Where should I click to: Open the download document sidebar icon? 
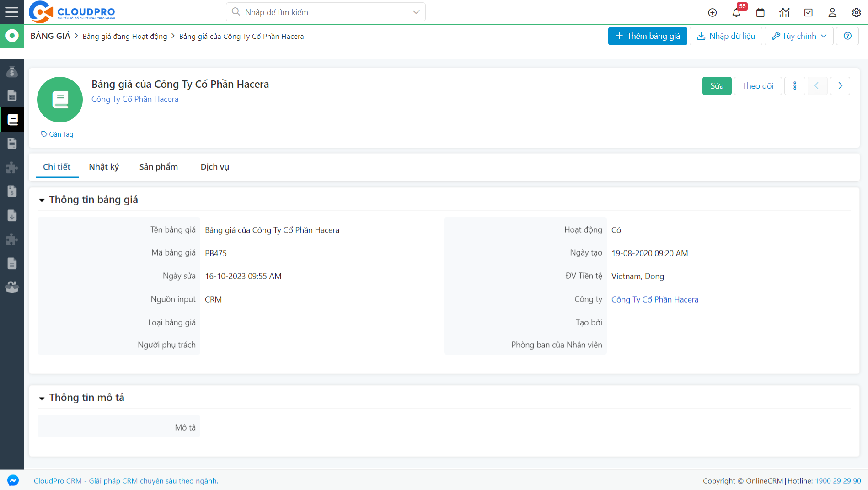(x=12, y=215)
